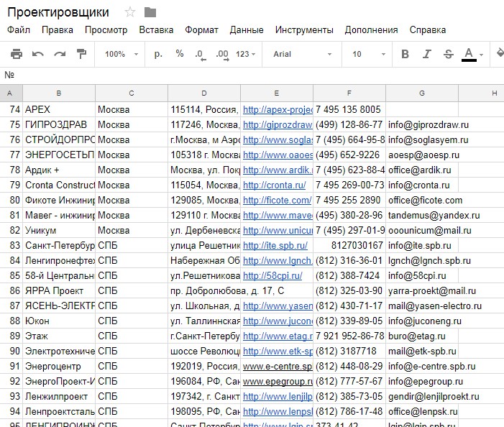Star the Проектировщики document
This screenshot has width=504, height=427.
(x=130, y=12)
